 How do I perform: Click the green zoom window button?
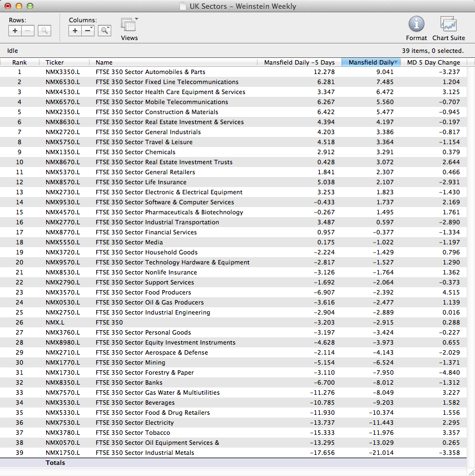coord(30,6)
